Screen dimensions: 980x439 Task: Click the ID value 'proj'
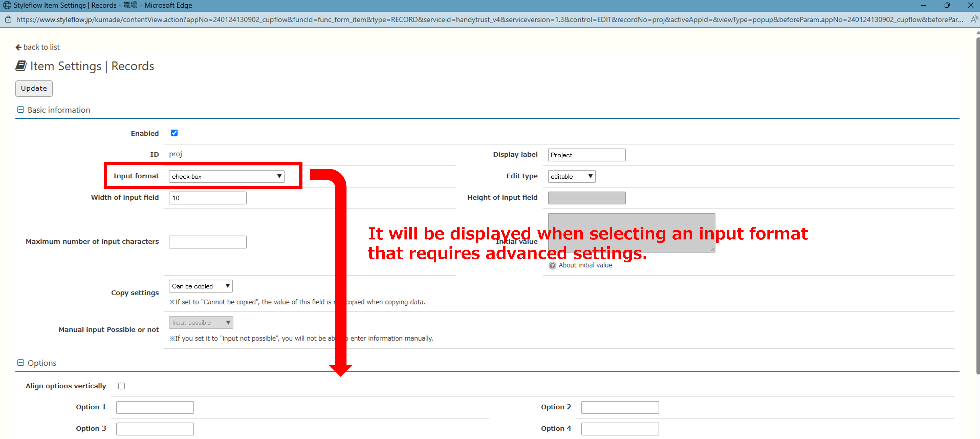175,154
